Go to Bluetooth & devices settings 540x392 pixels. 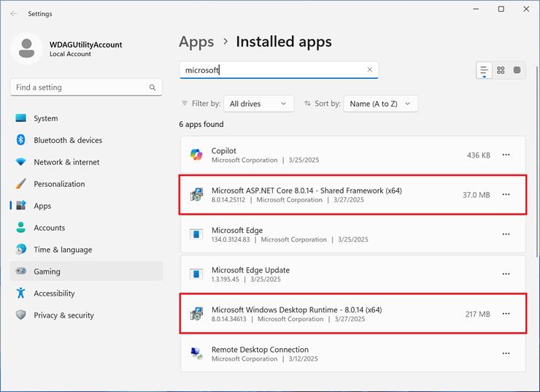[x=68, y=140]
